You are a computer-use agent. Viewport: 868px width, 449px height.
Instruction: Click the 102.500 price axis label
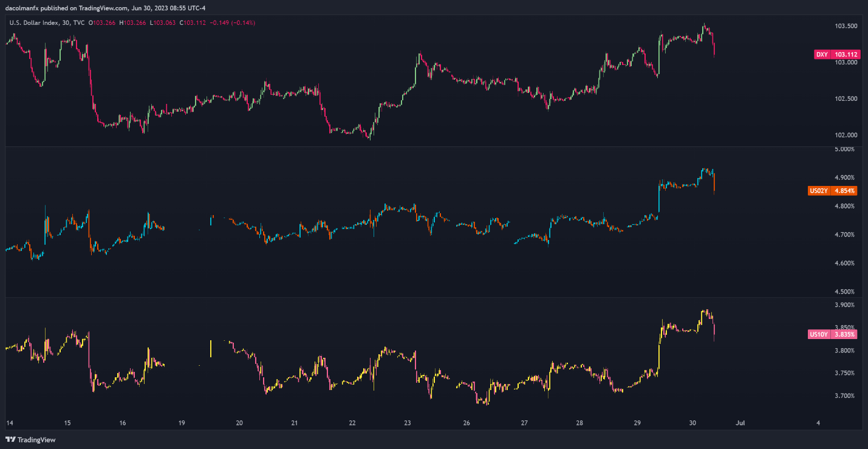[x=846, y=99]
